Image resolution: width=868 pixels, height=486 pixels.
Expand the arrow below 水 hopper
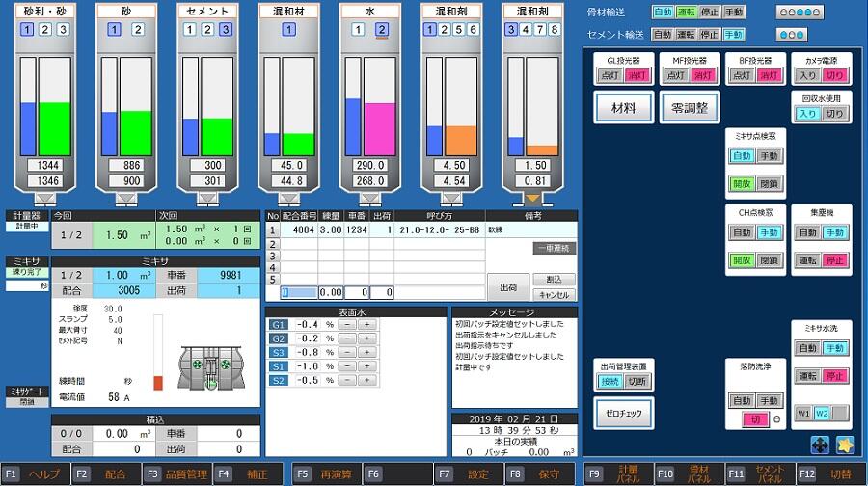point(371,199)
